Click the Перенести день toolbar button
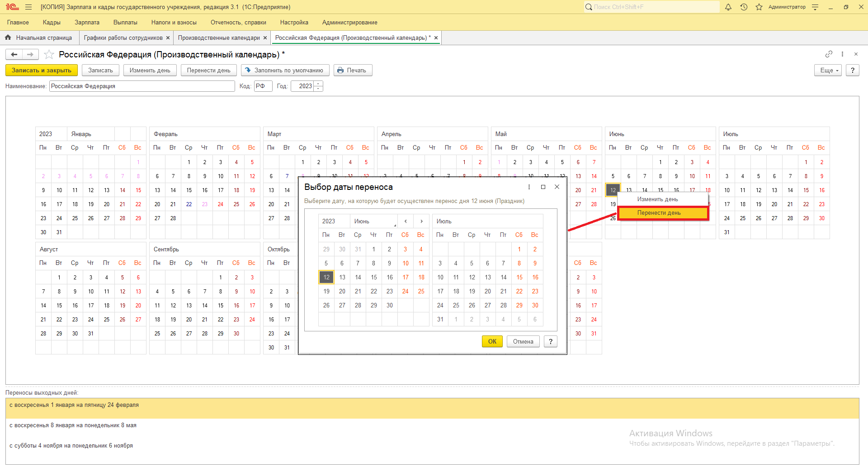The width and height of the screenshot is (868, 467). pos(208,70)
